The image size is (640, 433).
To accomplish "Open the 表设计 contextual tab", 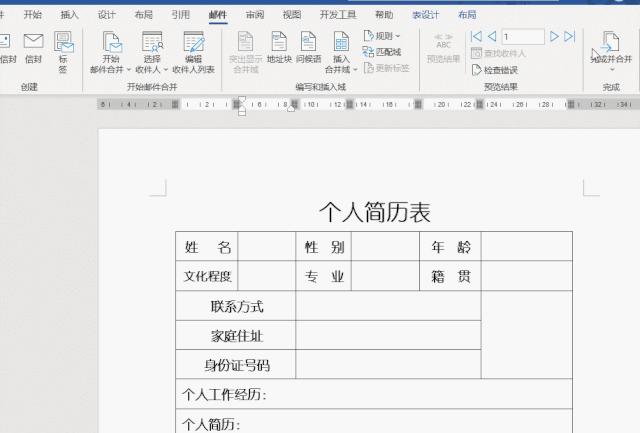I will pos(426,15).
